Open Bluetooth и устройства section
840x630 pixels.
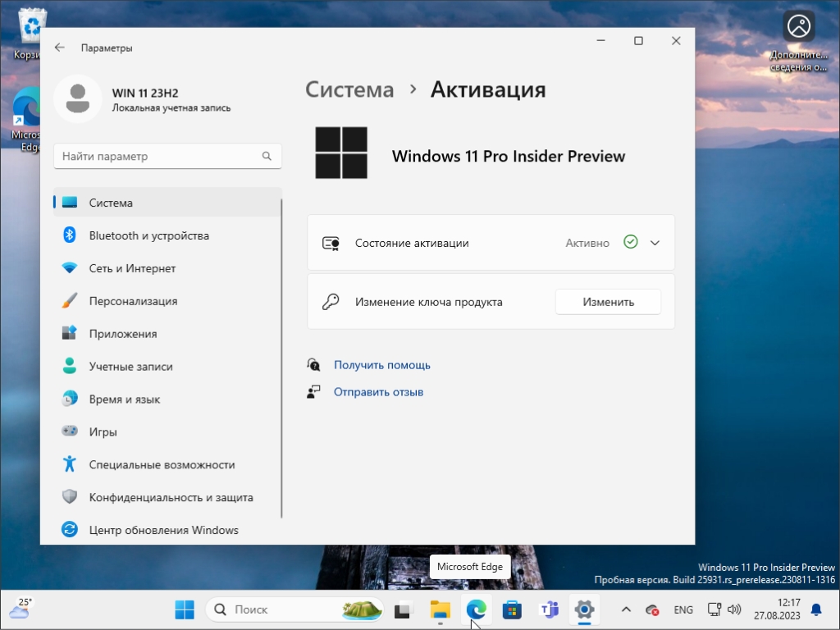[167, 235]
